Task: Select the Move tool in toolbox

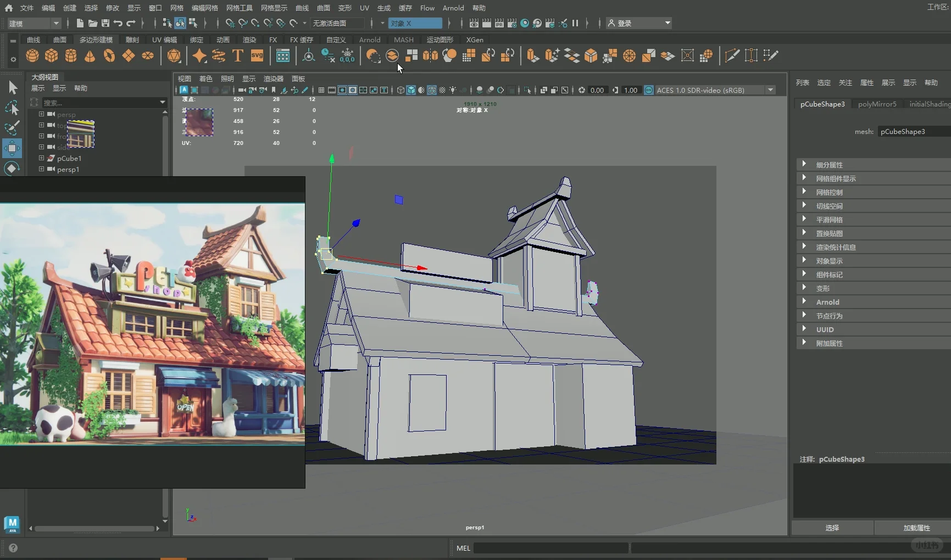Action: (x=12, y=148)
